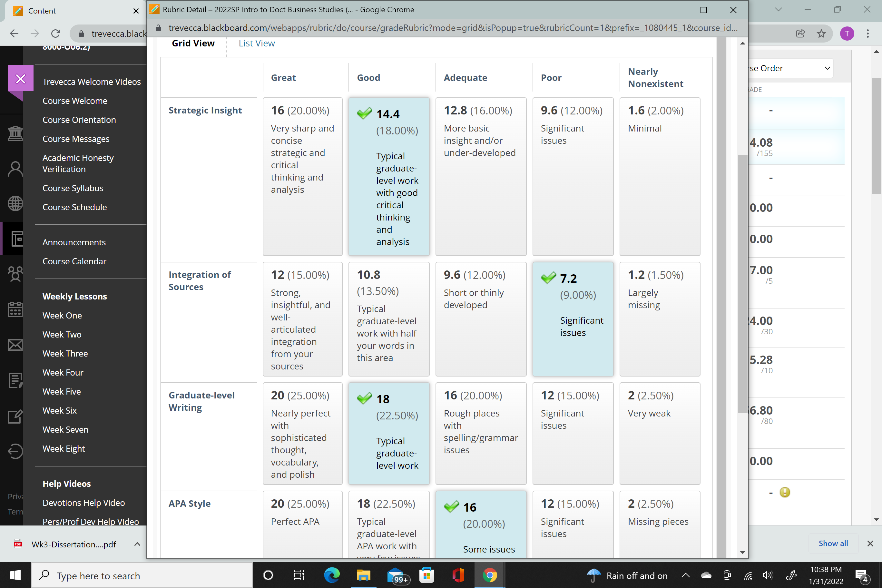Open the Tools icon in Blackboard sidebar
This screenshot has width=882, height=588.
pos(15,416)
